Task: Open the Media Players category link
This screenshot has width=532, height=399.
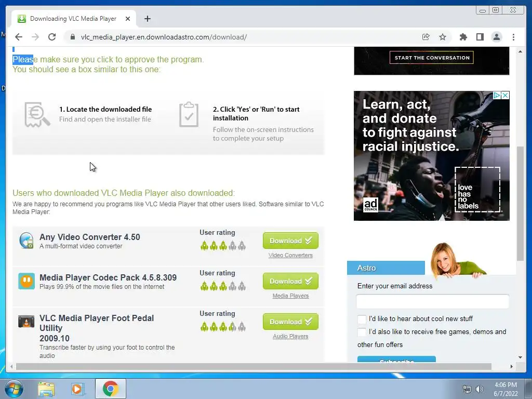Action: [290, 296]
